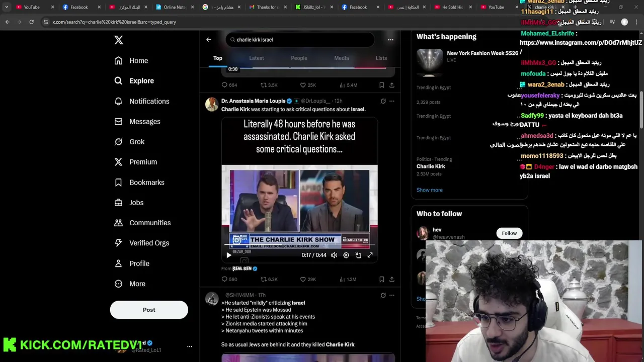Switch to the Media tab
The width and height of the screenshot is (644, 362).
click(342, 58)
